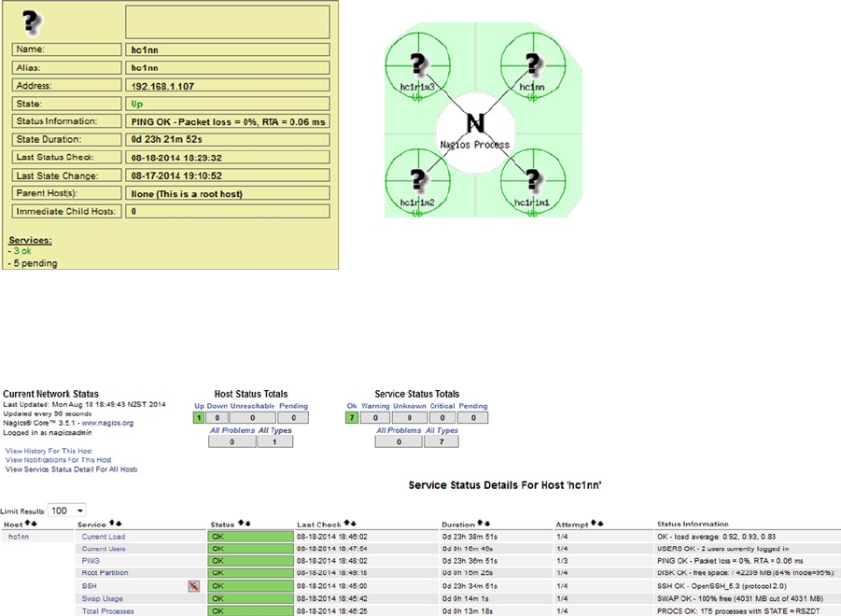The height and width of the screenshot is (616, 841).
Task: Click '3 ok' services summary
Action: (x=22, y=251)
